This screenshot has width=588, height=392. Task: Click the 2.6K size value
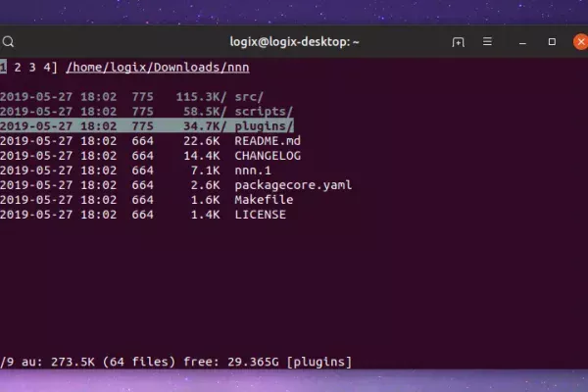pos(206,185)
